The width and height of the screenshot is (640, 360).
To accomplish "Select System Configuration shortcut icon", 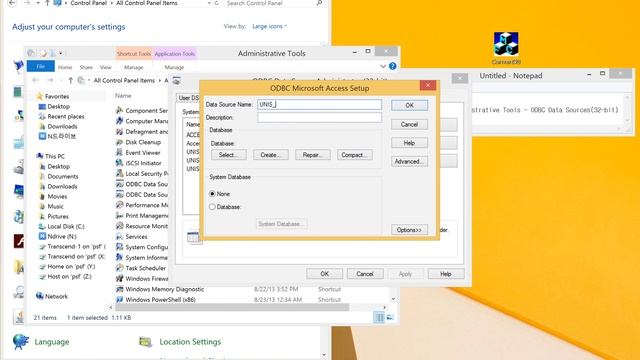I will point(120,247).
